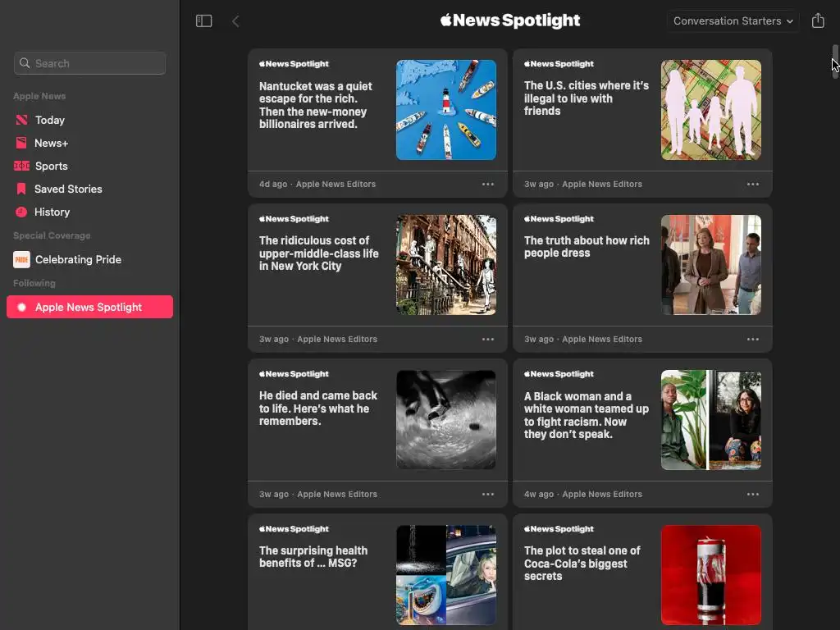The width and height of the screenshot is (840, 630).
Task: Open News+ in the sidebar
Action: click(x=90, y=143)
